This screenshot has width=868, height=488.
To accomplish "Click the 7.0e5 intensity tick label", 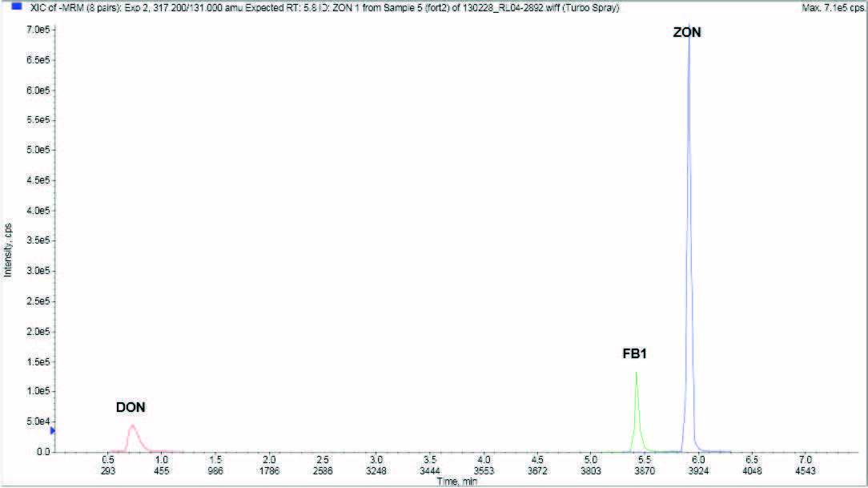I will 38,30.
